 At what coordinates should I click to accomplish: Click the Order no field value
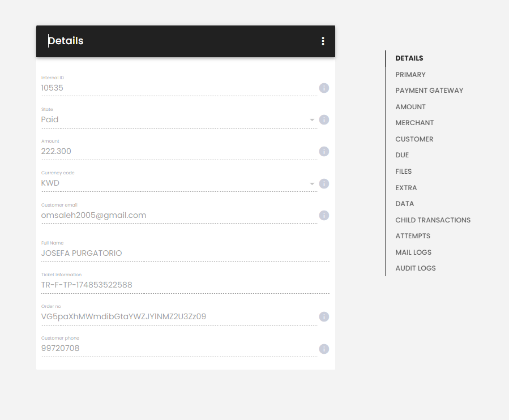pyautogui.click(x=179, y=316)
